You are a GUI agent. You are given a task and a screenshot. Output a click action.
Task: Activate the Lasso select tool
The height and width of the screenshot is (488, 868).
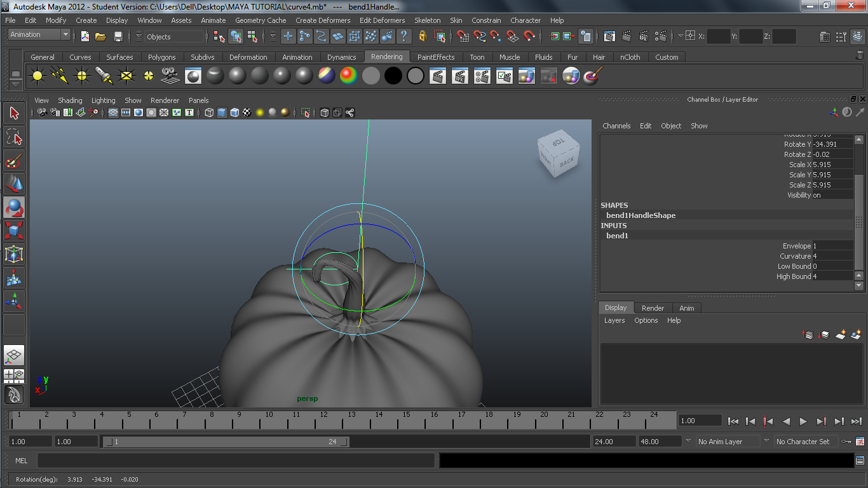[14, 137]
